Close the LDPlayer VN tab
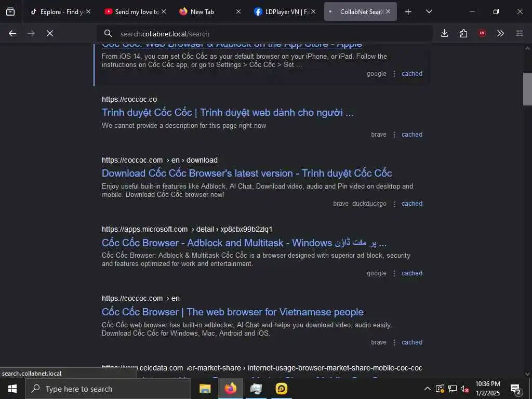This screenshot has height=399, width=532. pos(313,11)
